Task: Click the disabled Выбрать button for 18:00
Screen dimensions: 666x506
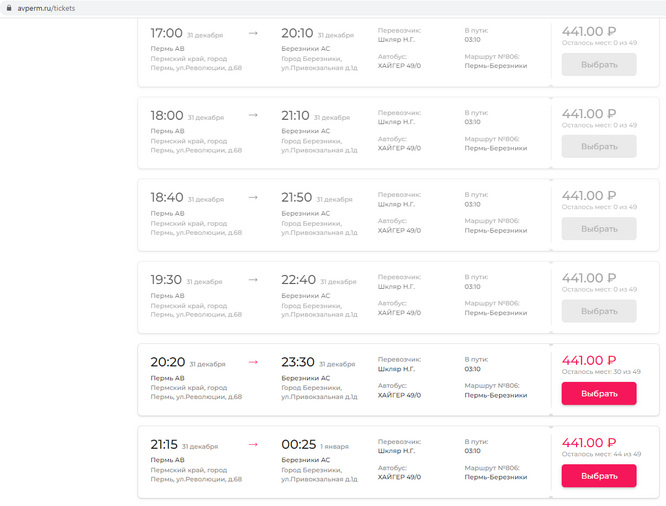Action: tap(598, 146)
